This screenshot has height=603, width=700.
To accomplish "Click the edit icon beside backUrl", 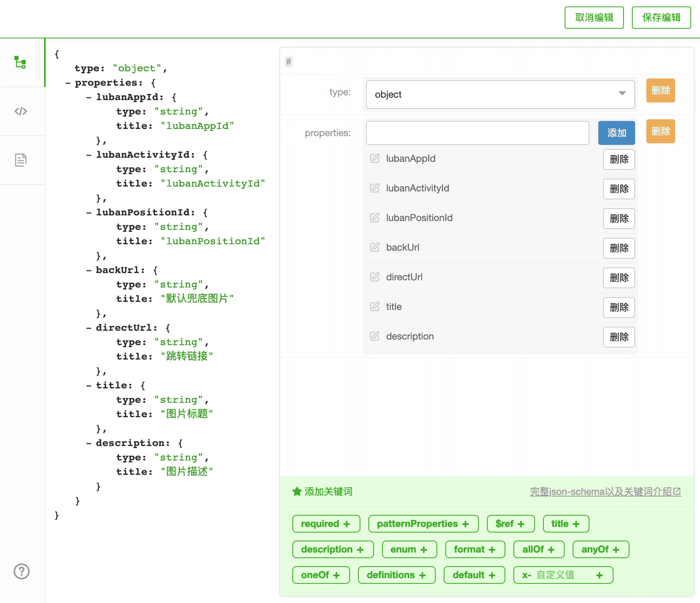I will pyautogui.click(x=375, y=247).
